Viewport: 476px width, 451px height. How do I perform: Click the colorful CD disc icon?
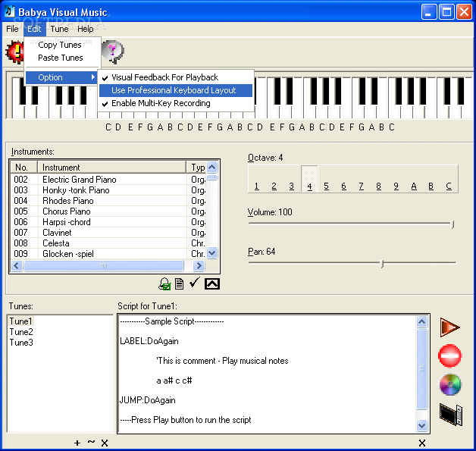coord(450,385)
